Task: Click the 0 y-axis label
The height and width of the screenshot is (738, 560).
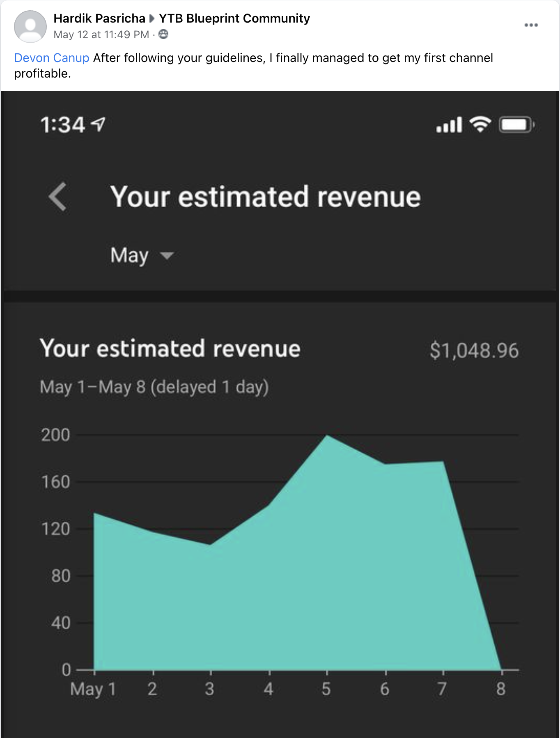Action: [66, 670]
